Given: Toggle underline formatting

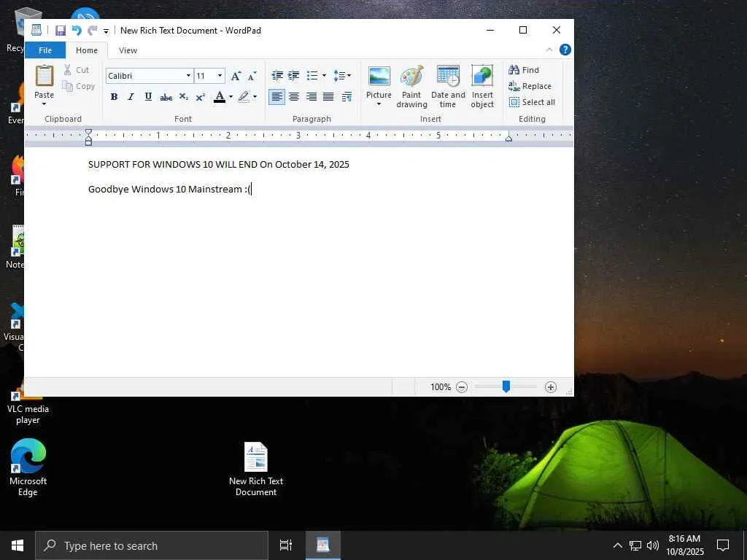Looking at the screenshot, I should pyautogui.click(x=148, y=97).
